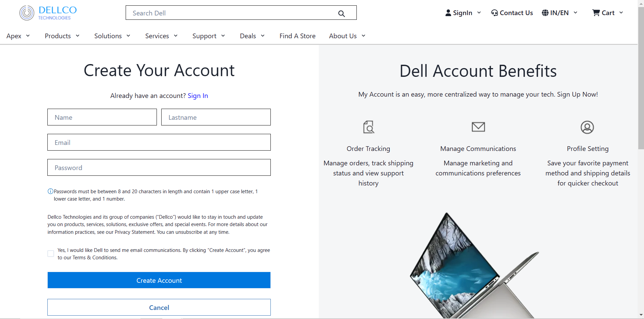The width and height of the screenshot is (644, 319).
Task: Open the Apex menu
Action: (x=14, y=36)
